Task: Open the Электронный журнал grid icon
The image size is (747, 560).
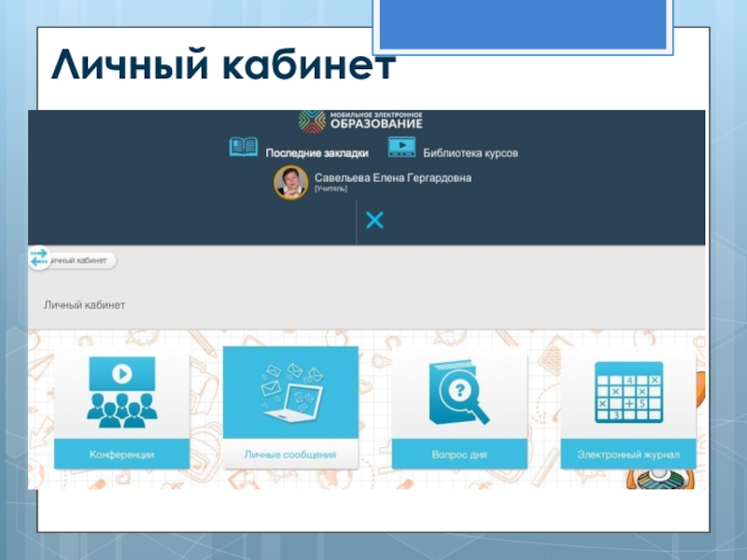Action: pos(628,392)
